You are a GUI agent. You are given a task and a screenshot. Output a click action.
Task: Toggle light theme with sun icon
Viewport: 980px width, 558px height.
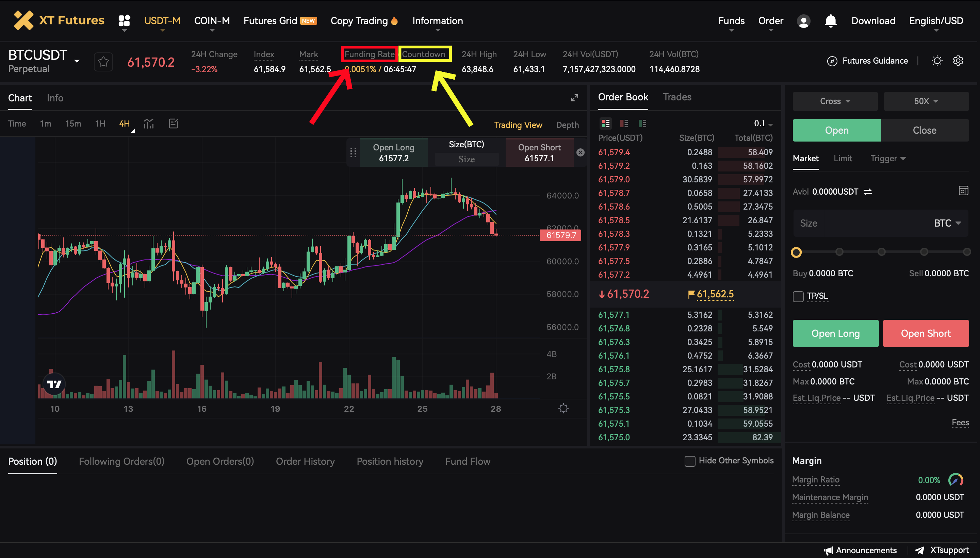(937, 61)
